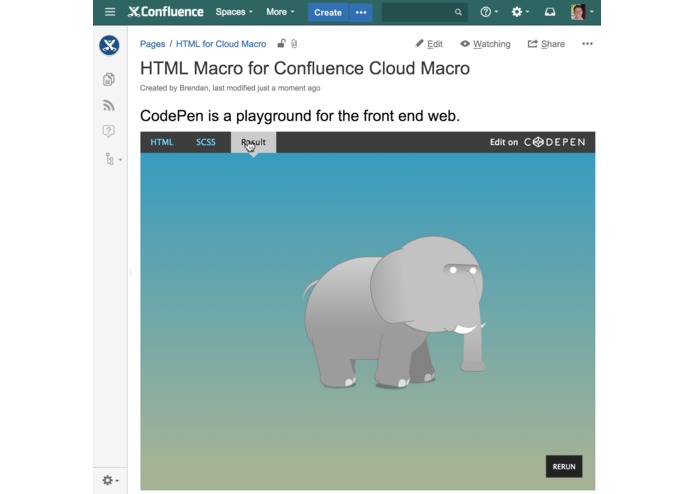Share this page

pos(546,44)
